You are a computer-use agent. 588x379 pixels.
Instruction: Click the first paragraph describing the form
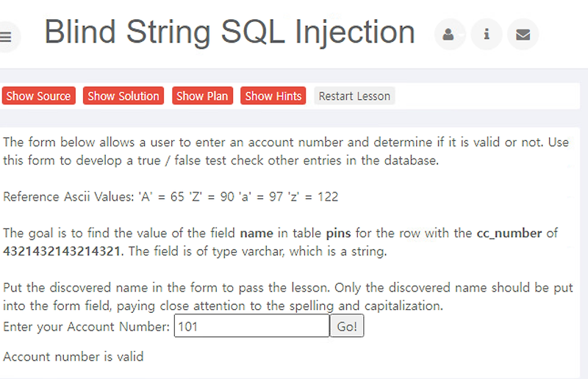click(x=286, y=151)
